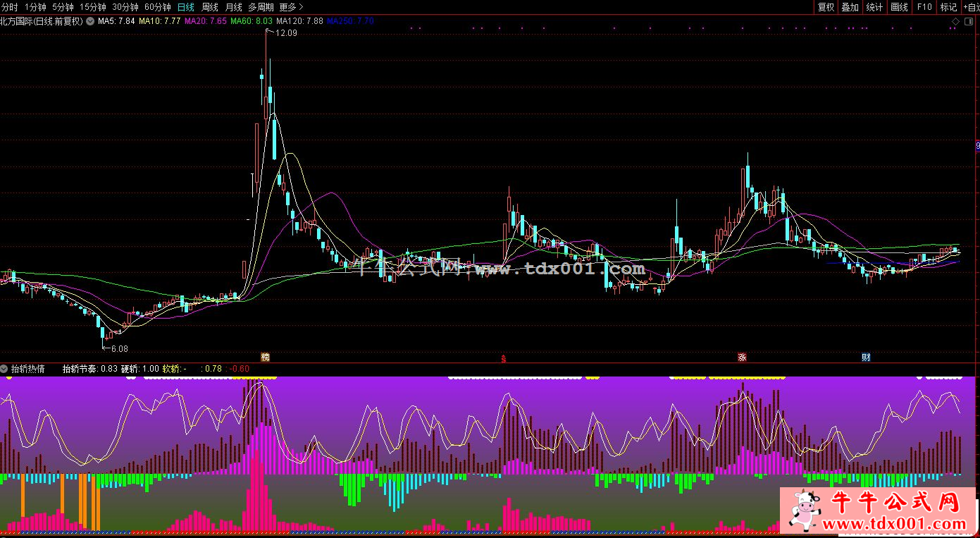
Task: Click the 叠加 overlay button
Action: click(850, 7)
